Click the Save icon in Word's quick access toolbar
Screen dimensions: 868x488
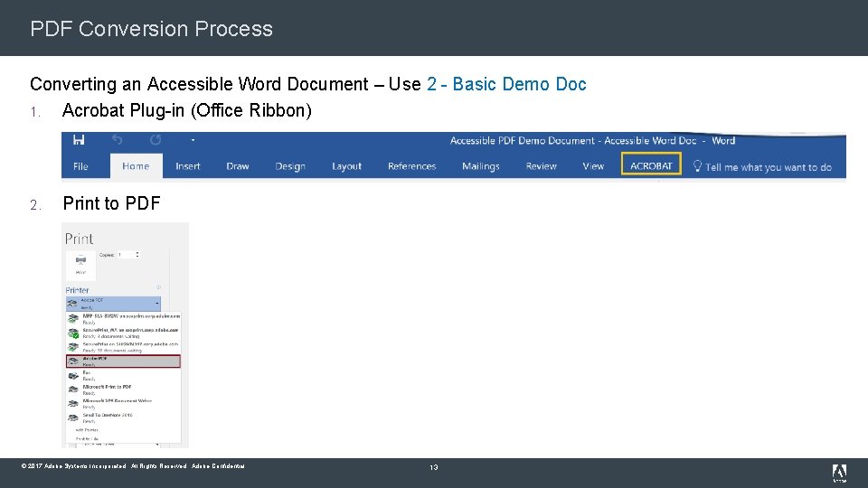click(x=79, y=139)
